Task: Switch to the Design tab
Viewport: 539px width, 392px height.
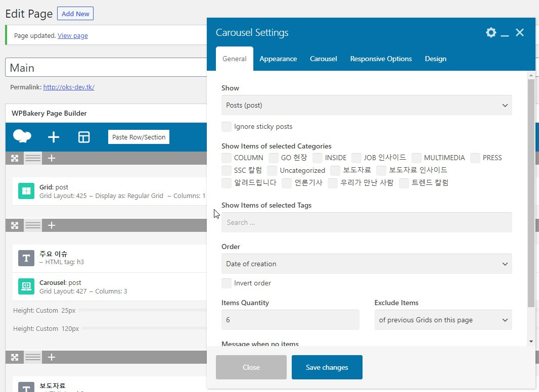Action: (435, 59)
